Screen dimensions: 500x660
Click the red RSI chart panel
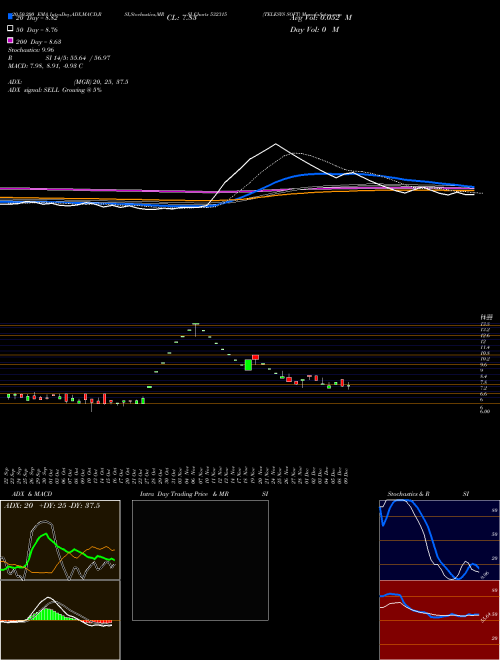coord(439,620)
